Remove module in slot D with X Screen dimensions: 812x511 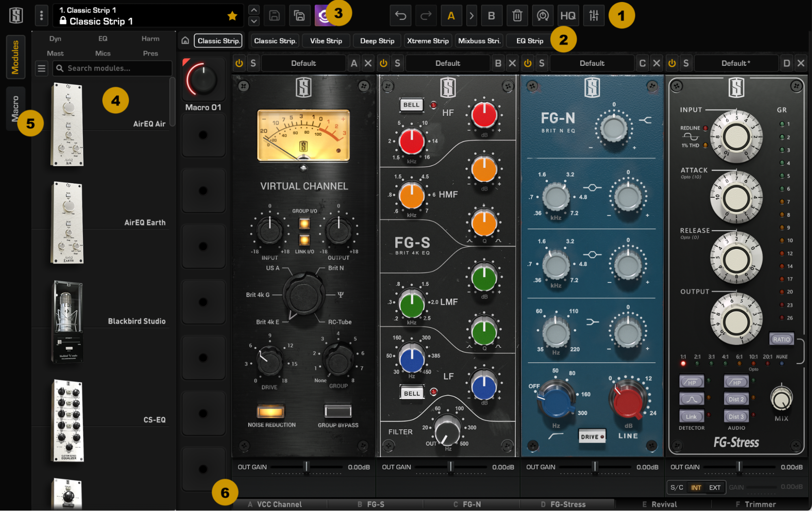pyautogui.click(x=801, y=63)
